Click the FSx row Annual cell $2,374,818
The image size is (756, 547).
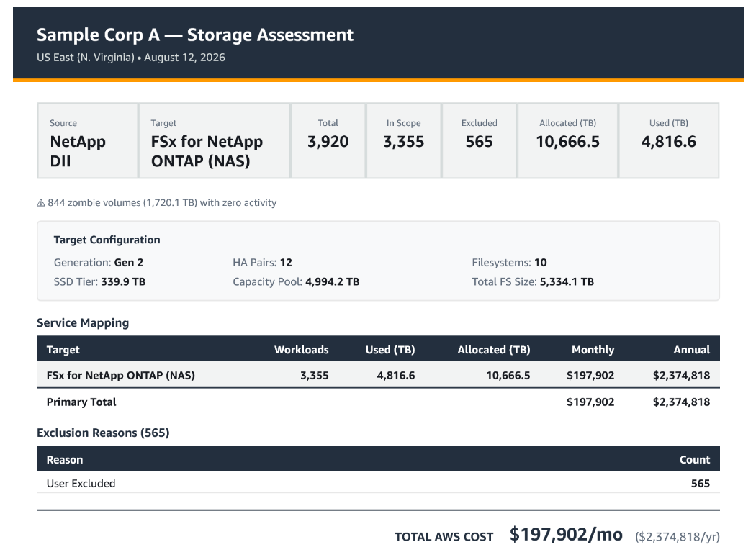tap(681, 376)
